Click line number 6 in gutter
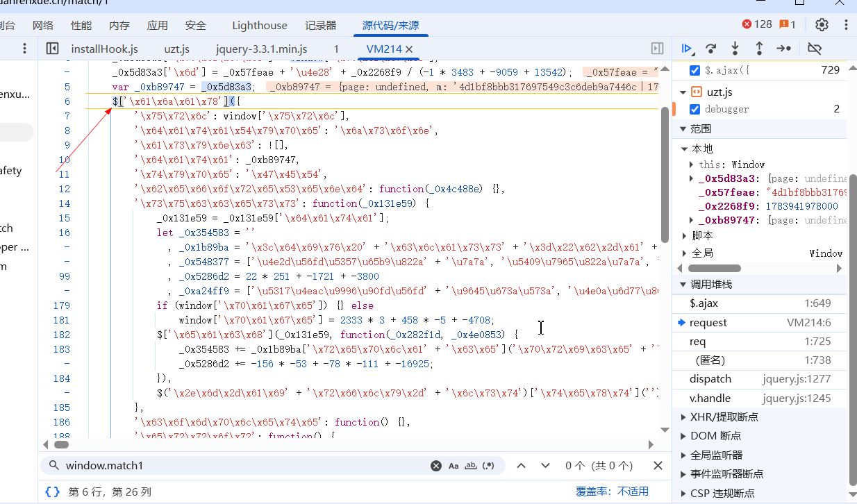Image resolution: width=857 pixels, height=504 pixels. (x=67, y=101)
